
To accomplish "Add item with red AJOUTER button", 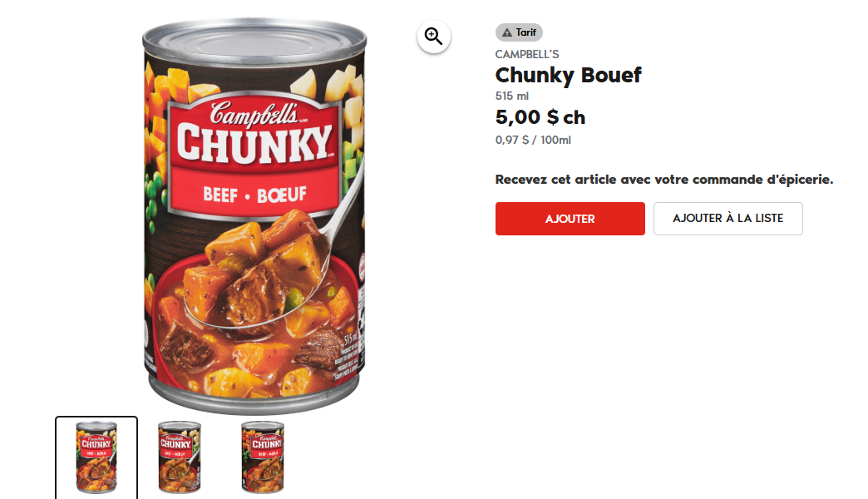I will tap(570, 219).
